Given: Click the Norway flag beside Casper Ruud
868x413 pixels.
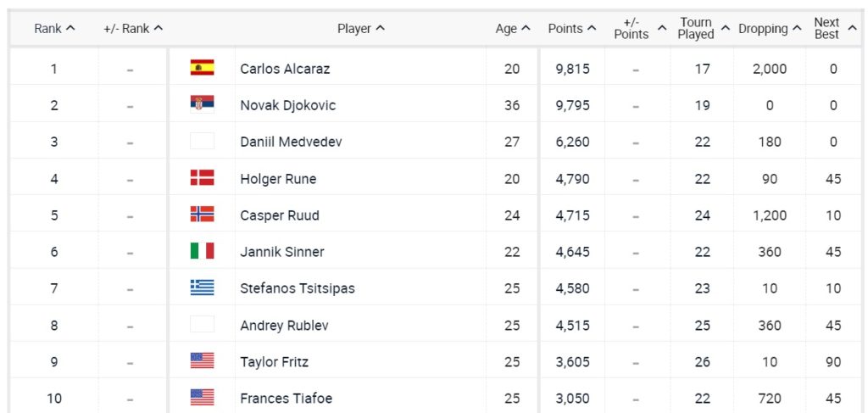Looking at the screenshot, I should click(202, 215).
